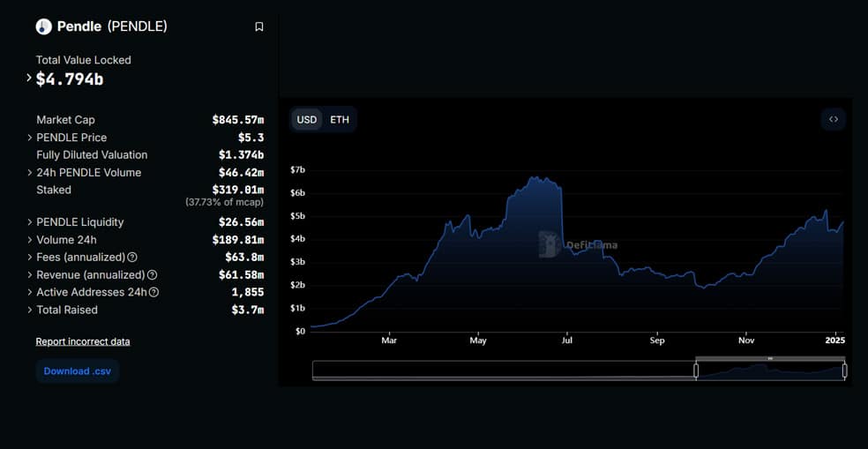Expand the Total Raised row

[x=29, y=310]
